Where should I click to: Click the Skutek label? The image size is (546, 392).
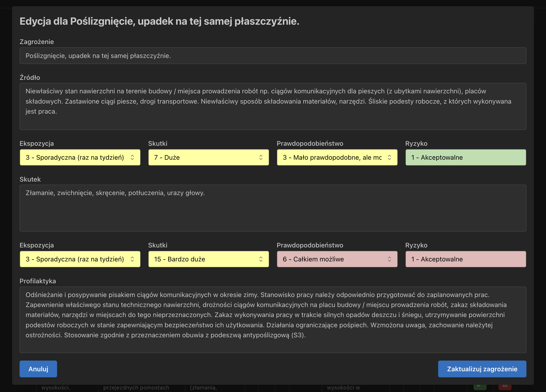coord(30,179)
